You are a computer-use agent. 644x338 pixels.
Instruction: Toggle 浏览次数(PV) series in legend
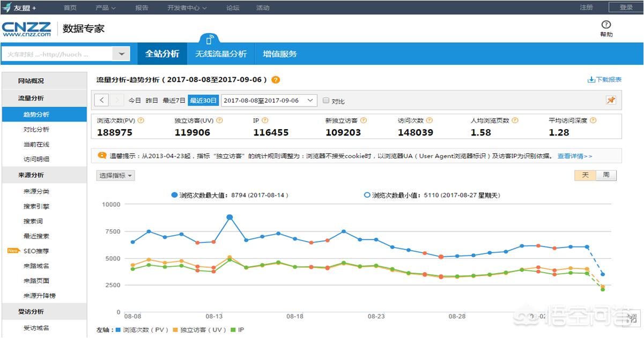click(142, 331)
